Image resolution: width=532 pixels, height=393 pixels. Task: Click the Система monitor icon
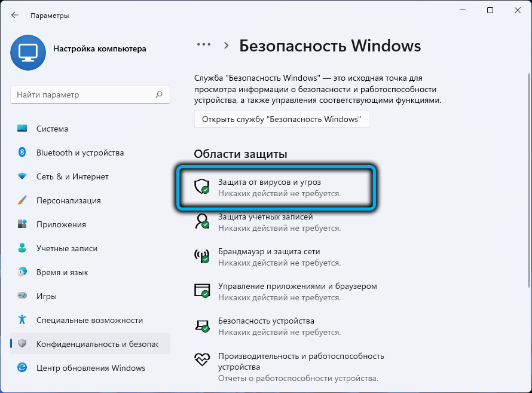coord(22,129)
